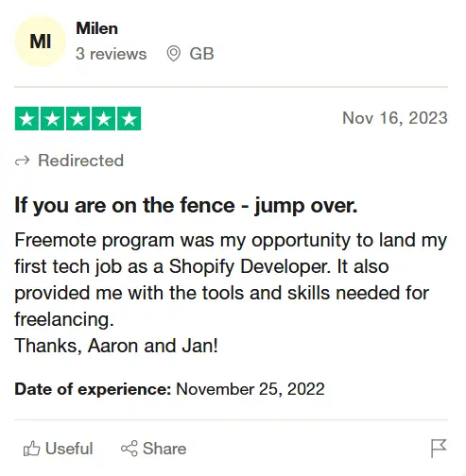
Task: Click the location pin icon
Action: (x=173, y=54)
